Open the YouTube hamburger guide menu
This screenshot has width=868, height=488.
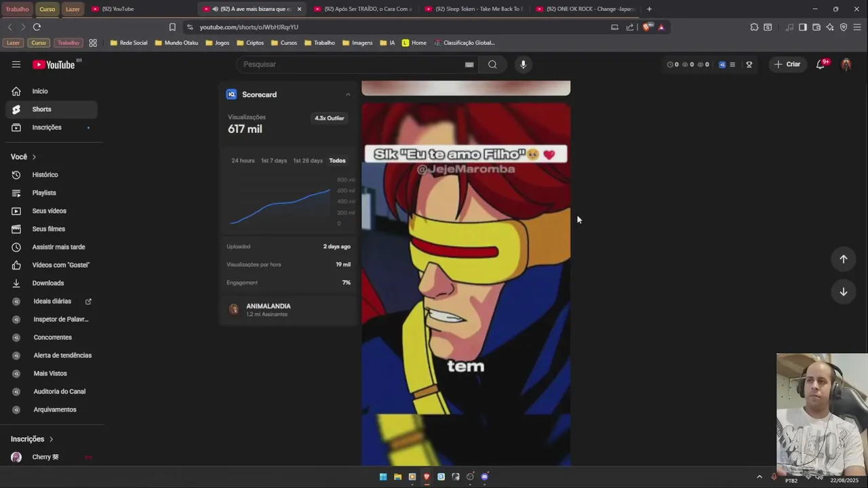[x=16, y=64]
